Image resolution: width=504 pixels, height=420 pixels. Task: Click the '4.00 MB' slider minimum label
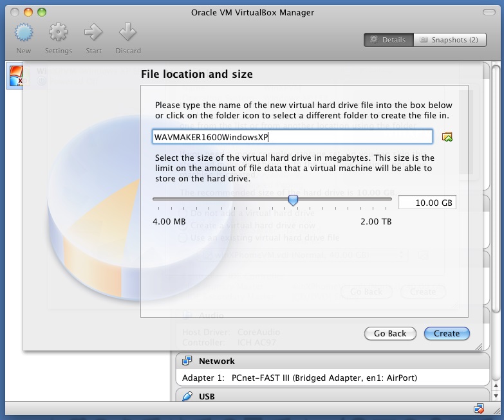(x=169, y=221)
